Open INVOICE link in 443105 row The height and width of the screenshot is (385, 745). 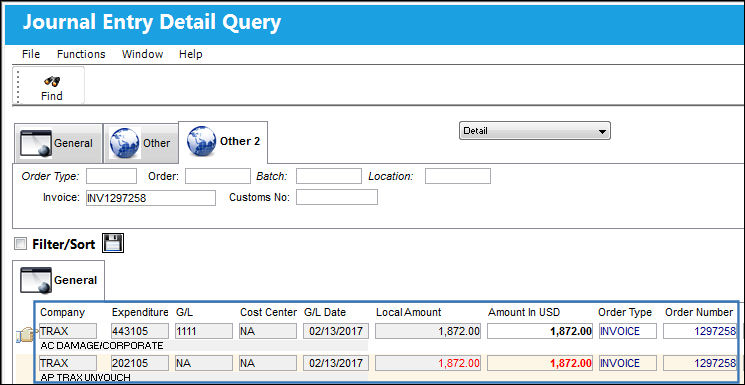click(x=627, y=331)
